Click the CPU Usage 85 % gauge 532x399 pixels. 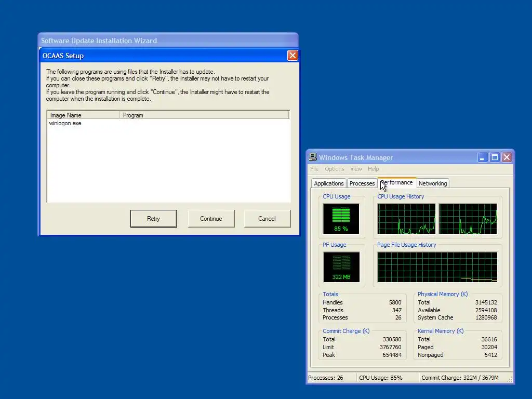point(341,219)
